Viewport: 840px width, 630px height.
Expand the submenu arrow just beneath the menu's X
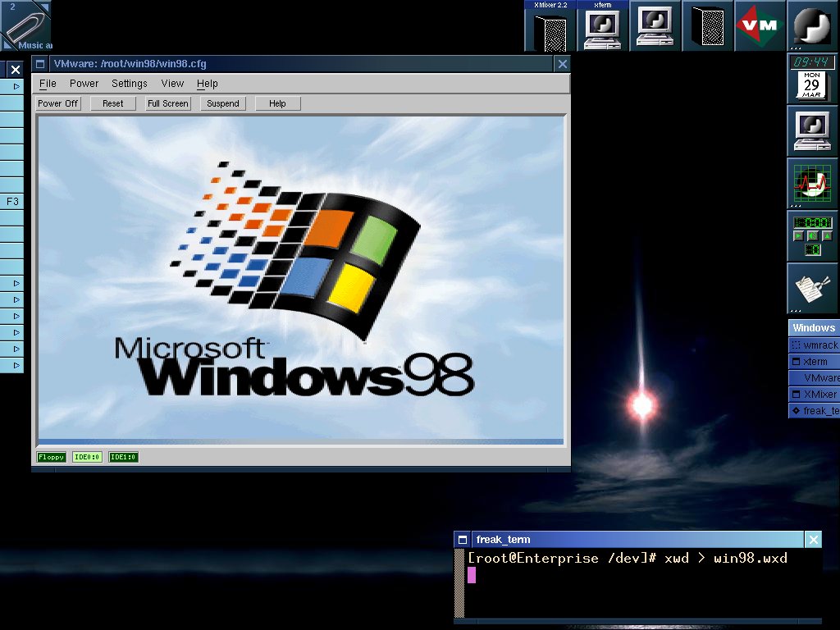pos(16,86)
